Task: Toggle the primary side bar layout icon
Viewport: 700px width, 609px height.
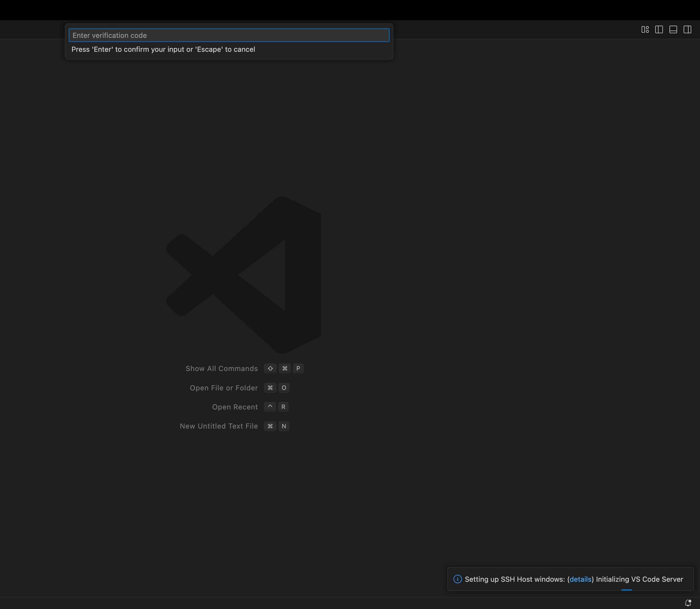Action: (659, 30)
